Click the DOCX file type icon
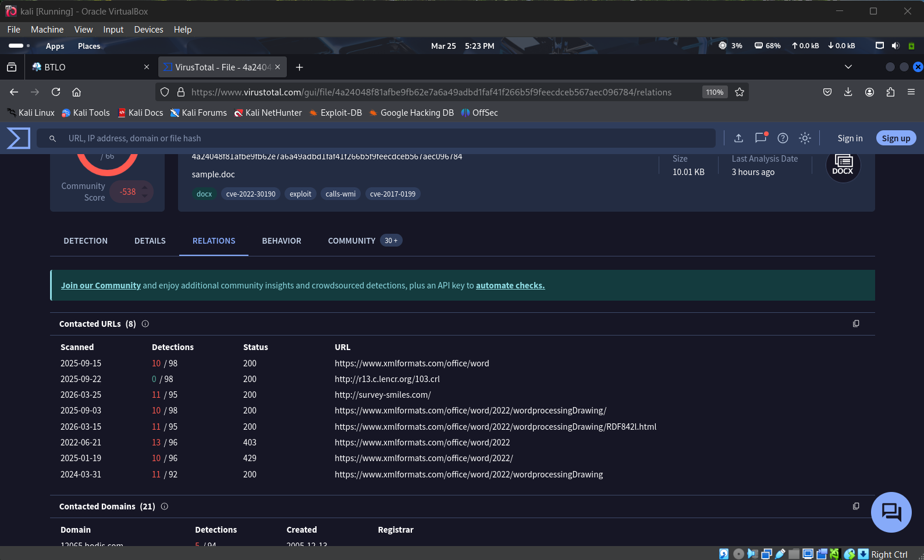The width and height of the screenshot is (924, 560). pyautogui.click(x=843, y=165)
